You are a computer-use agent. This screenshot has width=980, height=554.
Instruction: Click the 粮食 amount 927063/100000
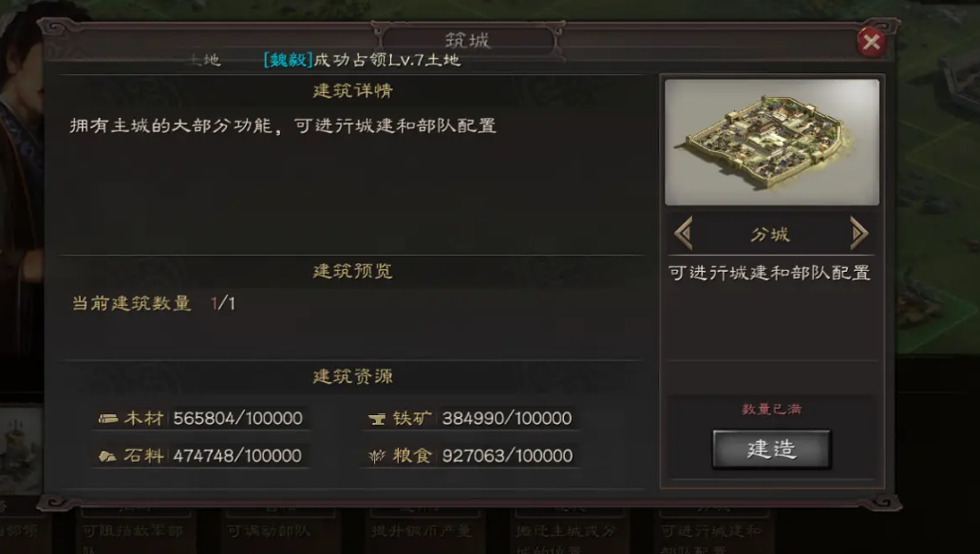point(507,456)
